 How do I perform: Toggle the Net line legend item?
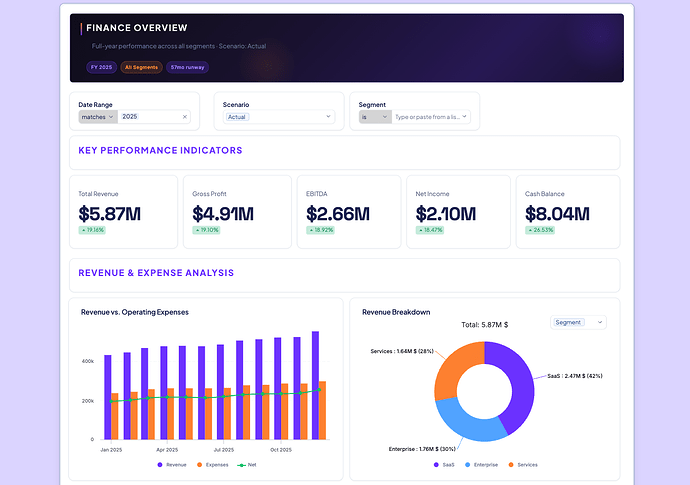(x=246, y=465)
